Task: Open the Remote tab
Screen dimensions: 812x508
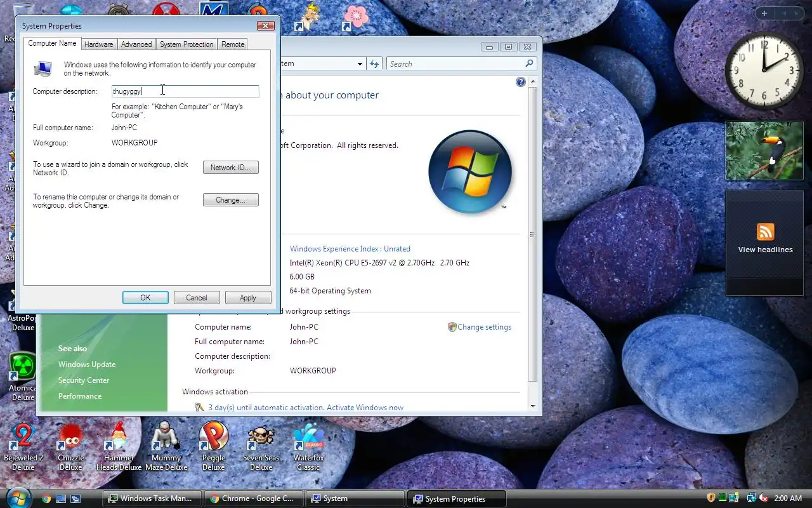Action: point(233,44)
